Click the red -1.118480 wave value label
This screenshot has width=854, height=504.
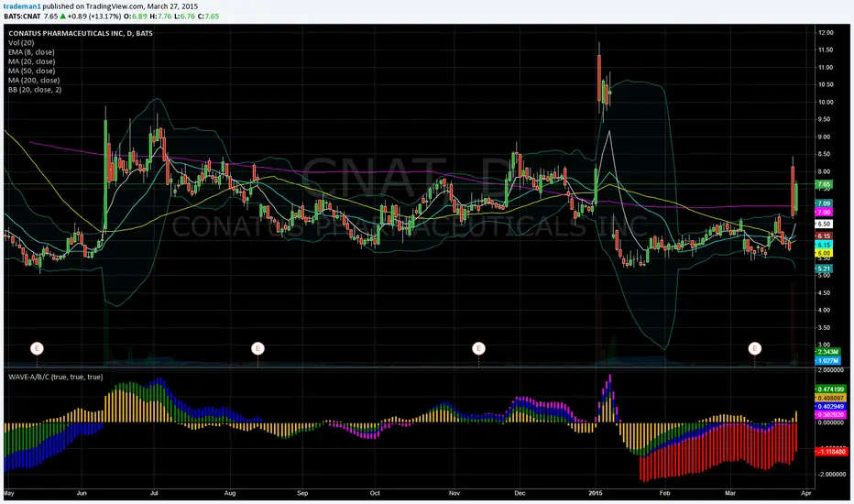[x=832, y=451]
